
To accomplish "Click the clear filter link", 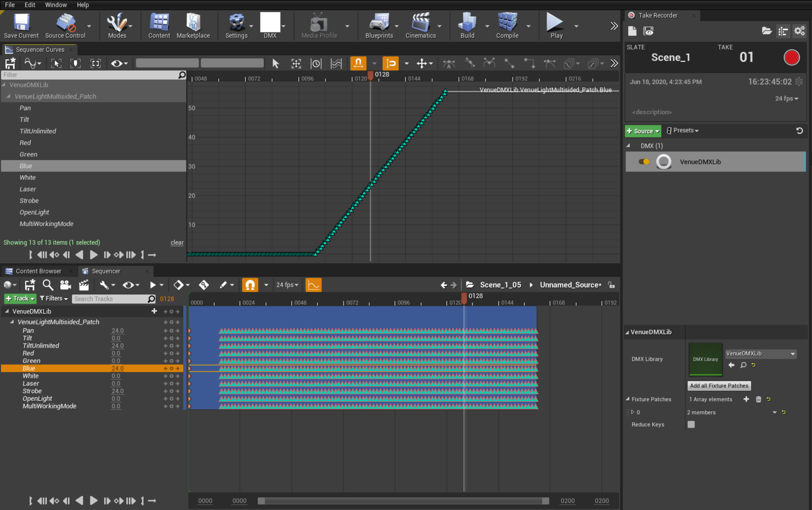I will 177,243.
